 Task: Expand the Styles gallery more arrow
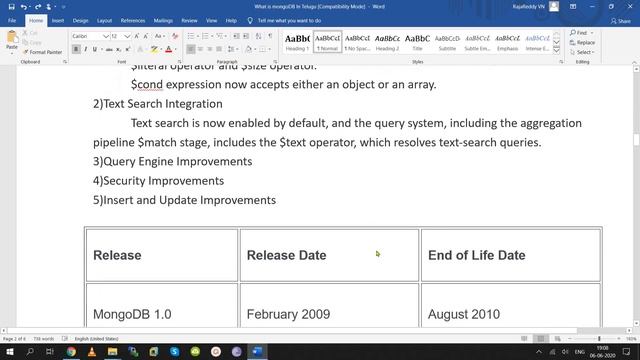(556, 51)
